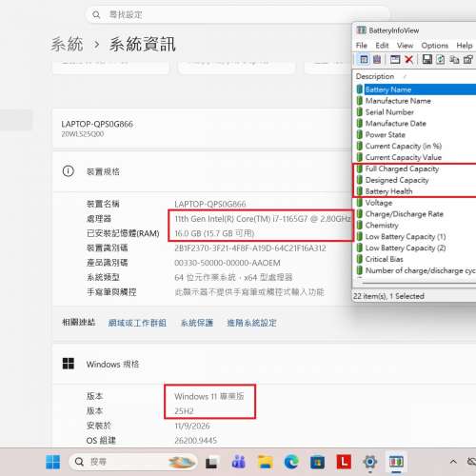This screenshot has height=476, width=476.
Task: Open Microsoft Teams from the taskbar
Action: 238,462
